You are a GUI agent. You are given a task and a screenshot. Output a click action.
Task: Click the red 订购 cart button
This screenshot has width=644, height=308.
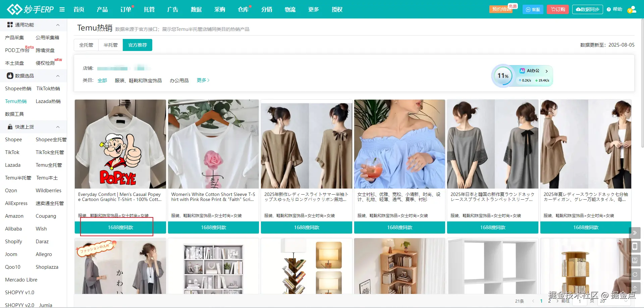point(558,9)
